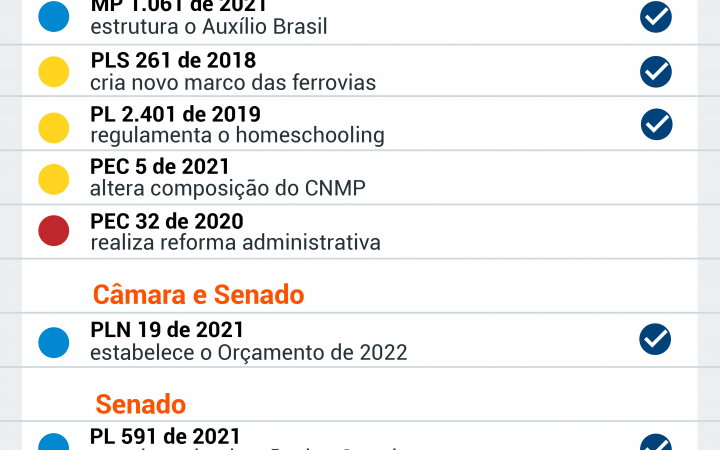Click checkmark icon on PLN 19 row
Viewport: 720px width, 450px height.
[655, 339]
